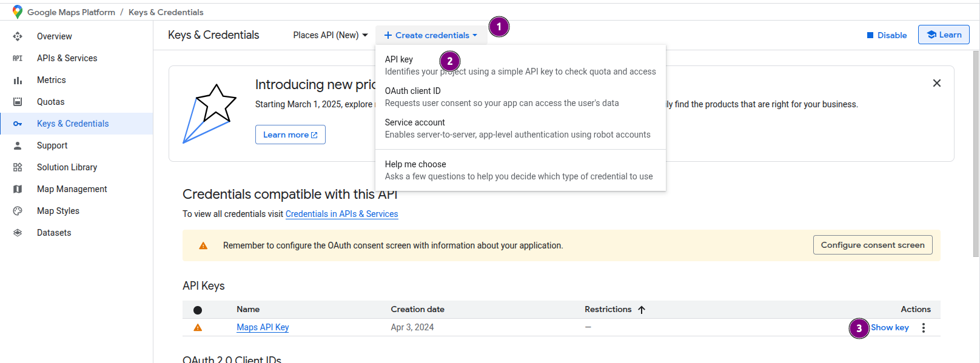Viewport: 980px width, 363px height.
Task: Open Quotas via its sidebar icon
Action: click(x=18, y=102)
